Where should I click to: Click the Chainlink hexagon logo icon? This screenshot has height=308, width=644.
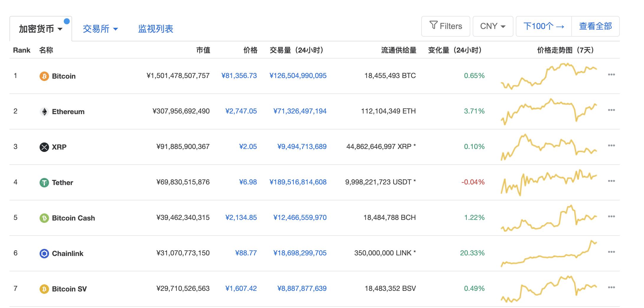[x=44, y=254]
